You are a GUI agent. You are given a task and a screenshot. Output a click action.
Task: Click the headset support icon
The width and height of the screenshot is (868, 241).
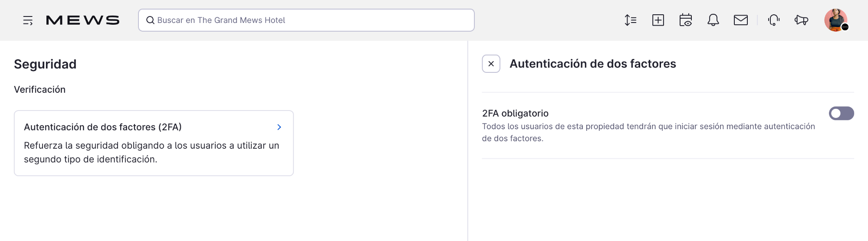tap(774, 20)
